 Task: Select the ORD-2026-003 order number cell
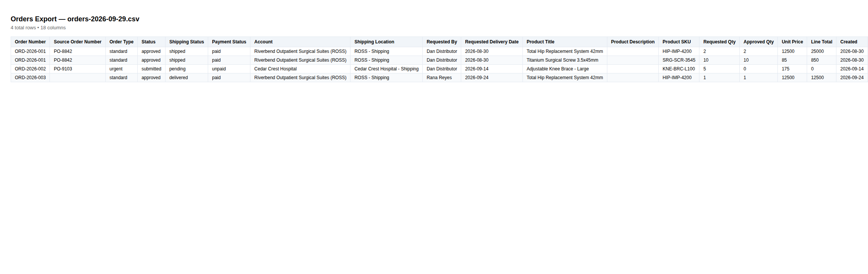click(30, 78)
